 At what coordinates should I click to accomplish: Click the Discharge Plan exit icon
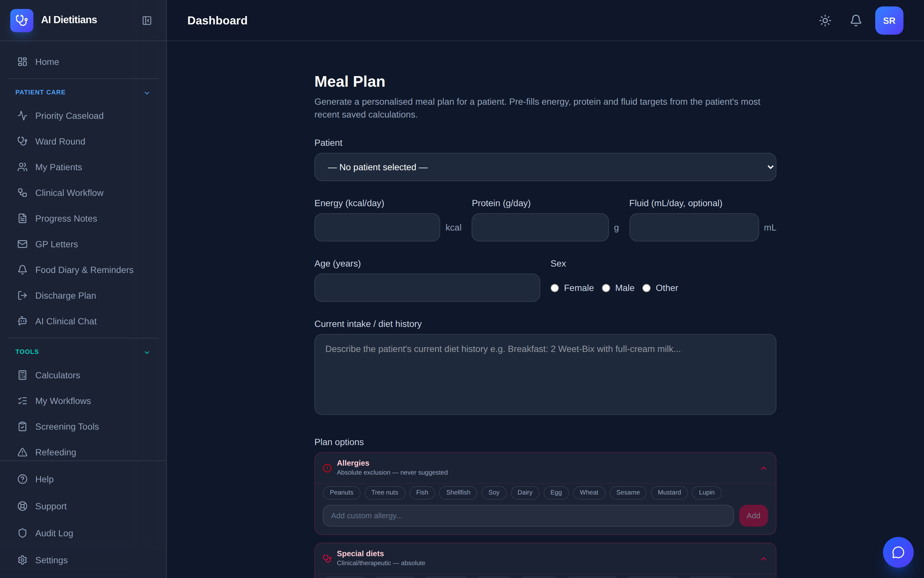pyautogui.click(x=22, y=295)
